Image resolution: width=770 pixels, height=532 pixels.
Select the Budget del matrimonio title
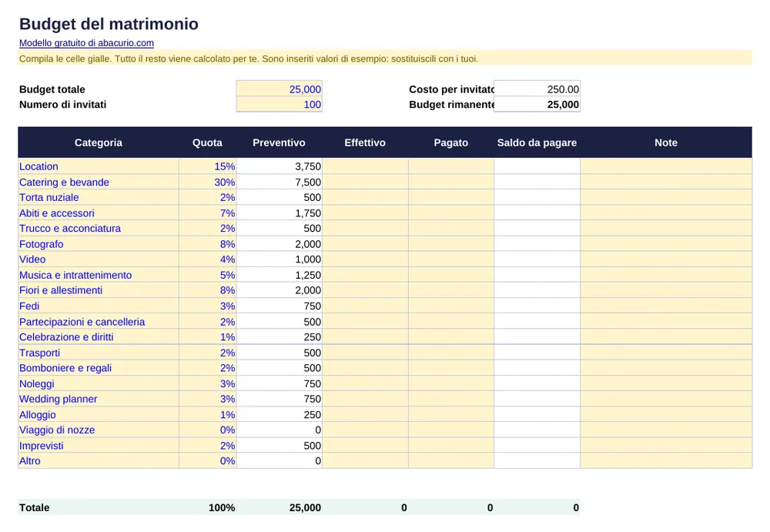(109, 24)
